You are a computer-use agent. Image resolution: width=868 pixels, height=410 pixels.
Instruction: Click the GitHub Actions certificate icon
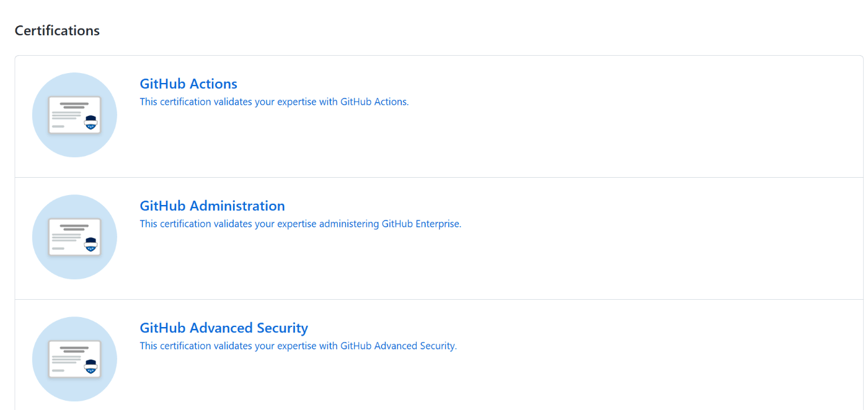click(74, 115)
